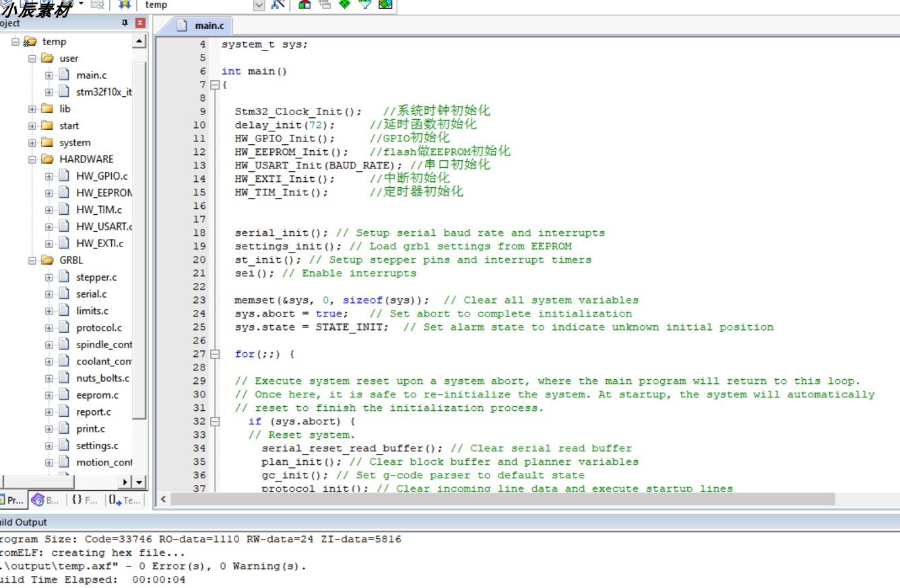This screenshot has width=900, height=588.
Task: Click the system folder icon
Action: (x=47, y=143)
